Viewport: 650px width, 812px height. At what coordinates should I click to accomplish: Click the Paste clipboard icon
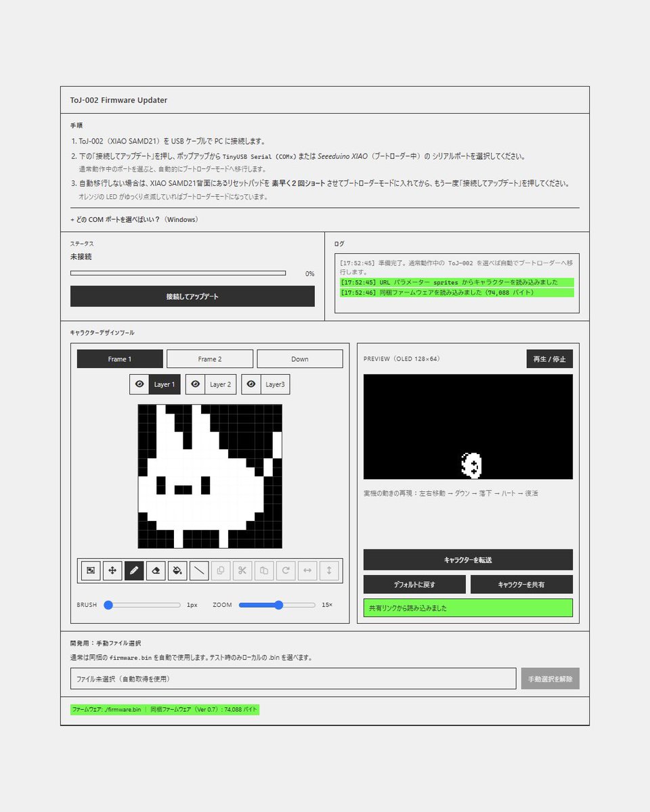264,570
